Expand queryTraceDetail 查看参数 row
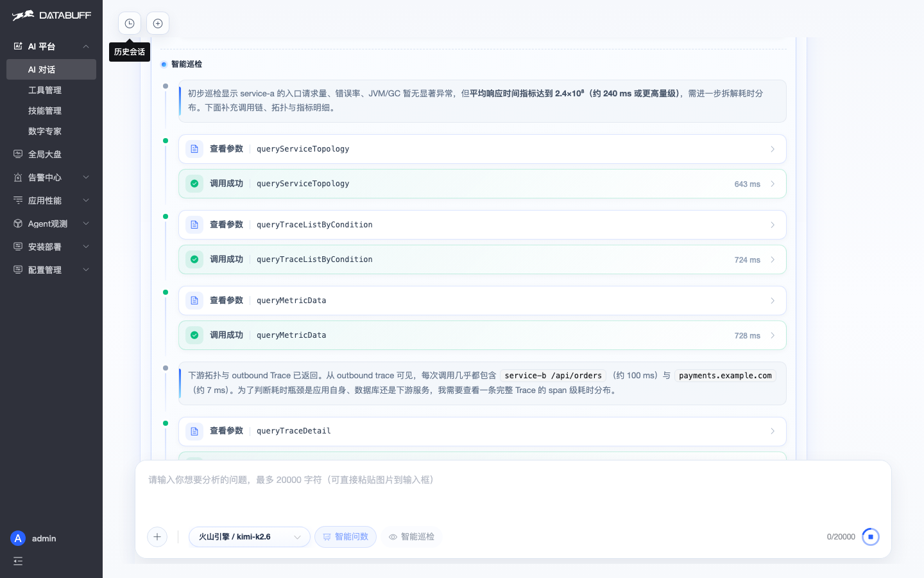Image resolution: width=924 pixels, height=578 pixels. click(483, 431)
